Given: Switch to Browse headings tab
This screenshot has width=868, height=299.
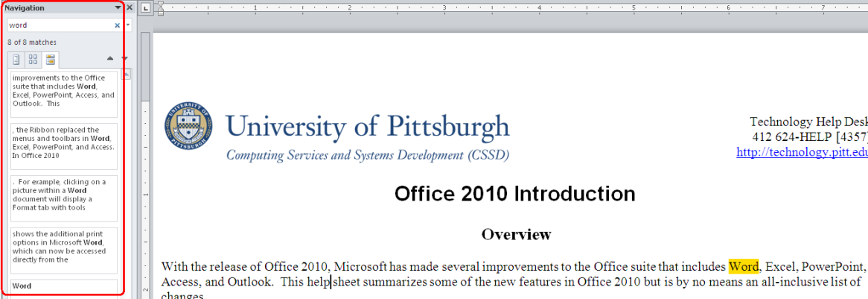Looking at the screenshot, I should 16,60.
